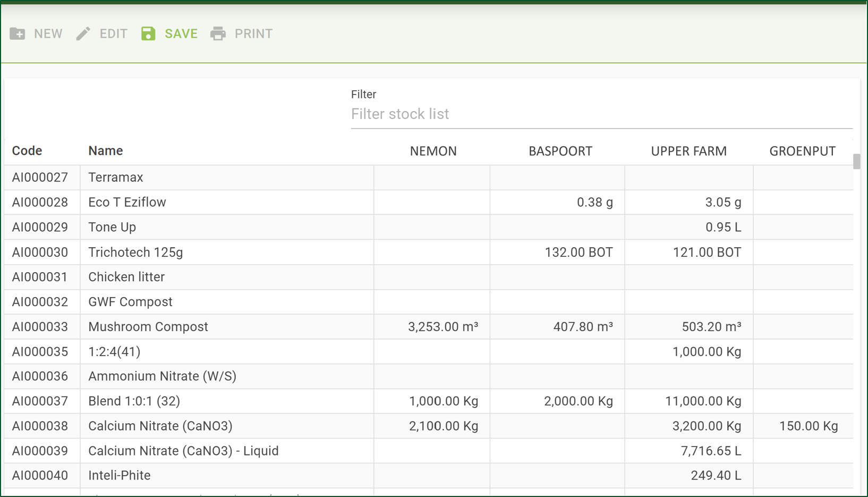Select code AI000028
The width and height of the screenshot is (868, 497).
pyautogui.click(x=40, y=203)
